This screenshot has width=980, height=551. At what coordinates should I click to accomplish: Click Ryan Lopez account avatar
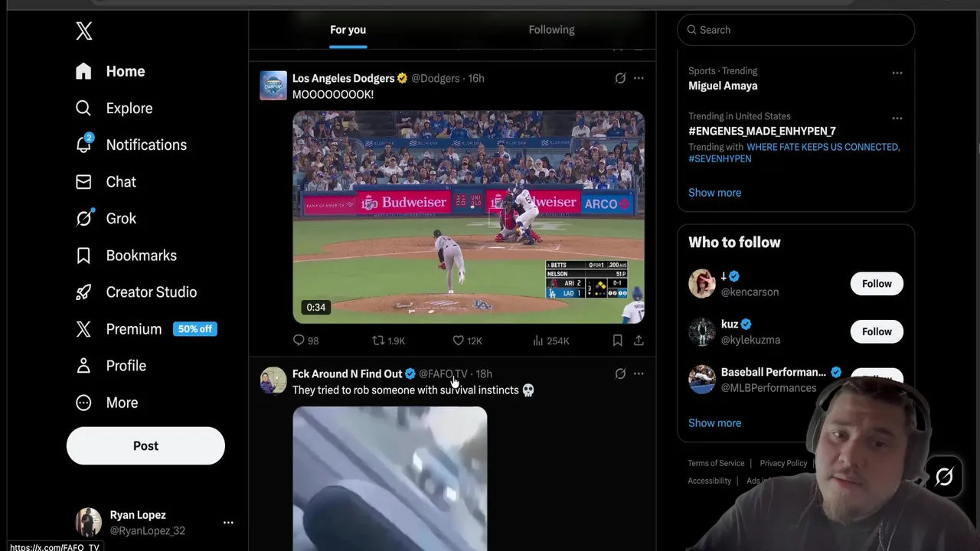click(88, 523)
